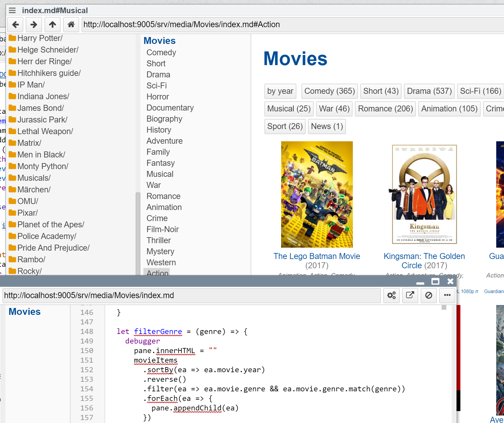Open the Pixar folder
This screenshot has height=423, width=504.
27,213
